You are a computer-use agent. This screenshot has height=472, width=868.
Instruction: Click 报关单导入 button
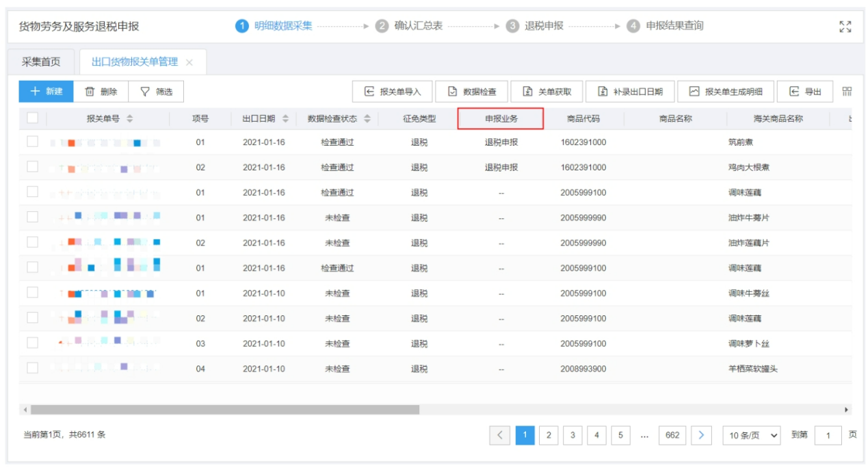click(392, 92)
